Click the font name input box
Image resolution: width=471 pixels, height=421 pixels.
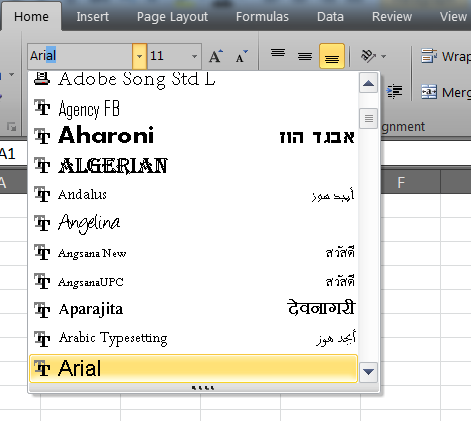click(x=80, y=56)
